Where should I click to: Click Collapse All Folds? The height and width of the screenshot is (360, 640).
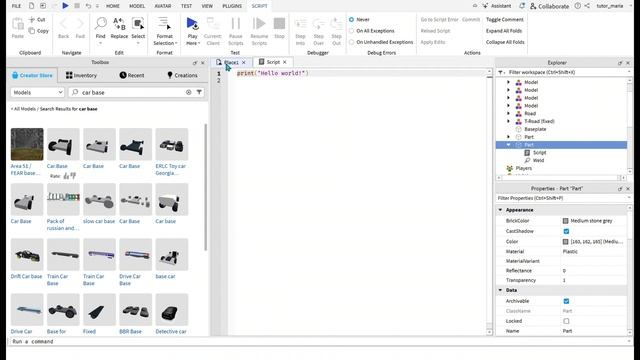tap(505, 42)
